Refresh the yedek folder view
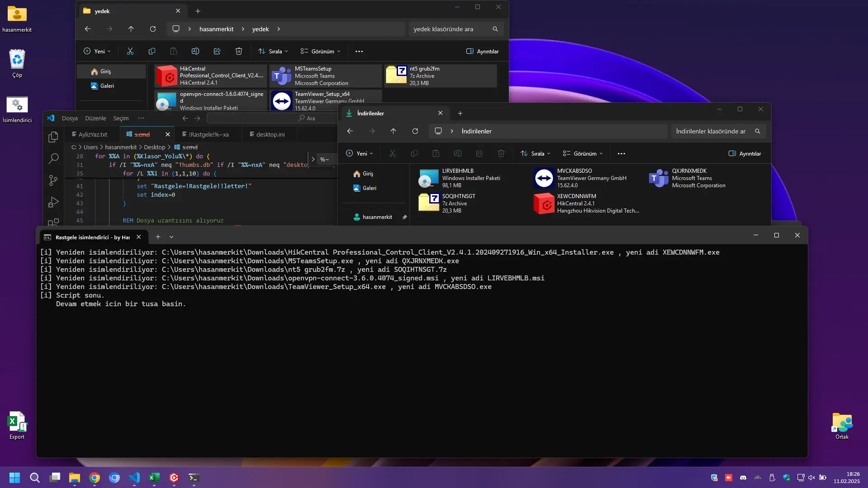 click(x=153, y=29)
